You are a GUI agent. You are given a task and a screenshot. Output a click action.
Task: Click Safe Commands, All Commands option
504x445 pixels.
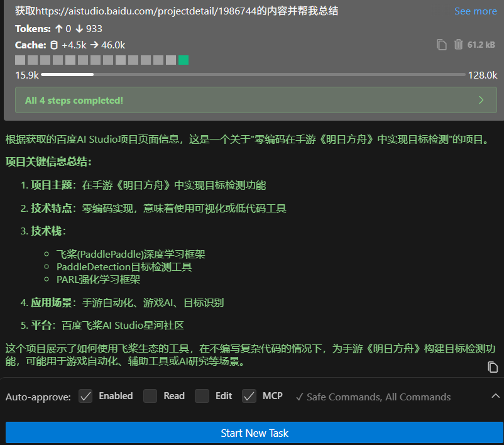pyautogui.click(x=373, y=397)
